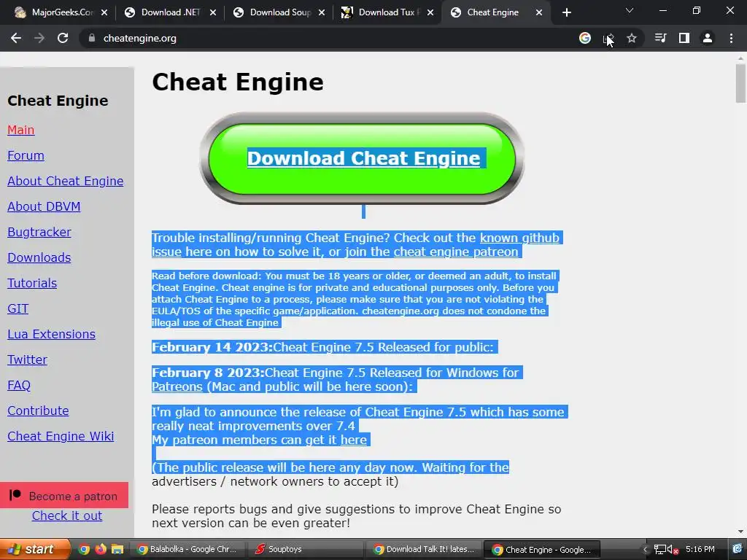747x560 pixels.
Task: Open the Cheat Engine Wiki link
Action: 61,436
